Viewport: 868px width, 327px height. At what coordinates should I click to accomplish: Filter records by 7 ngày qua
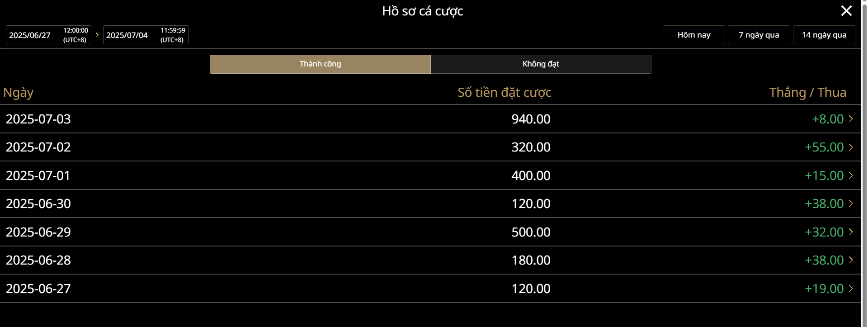click(x=759, y=35)
